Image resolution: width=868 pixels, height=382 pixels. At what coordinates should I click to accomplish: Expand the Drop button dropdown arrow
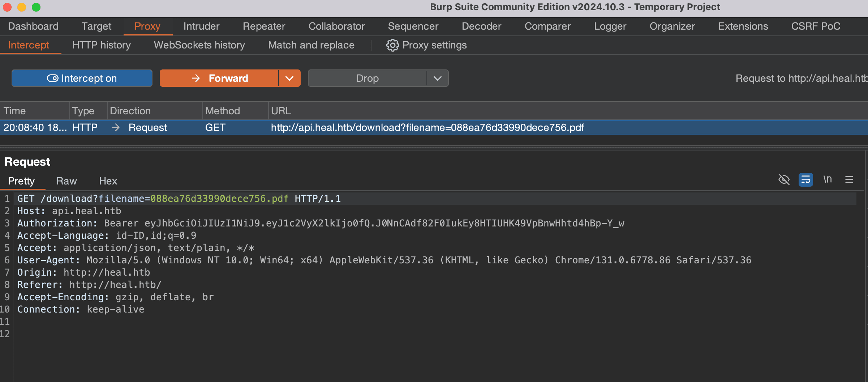[437, 78]
